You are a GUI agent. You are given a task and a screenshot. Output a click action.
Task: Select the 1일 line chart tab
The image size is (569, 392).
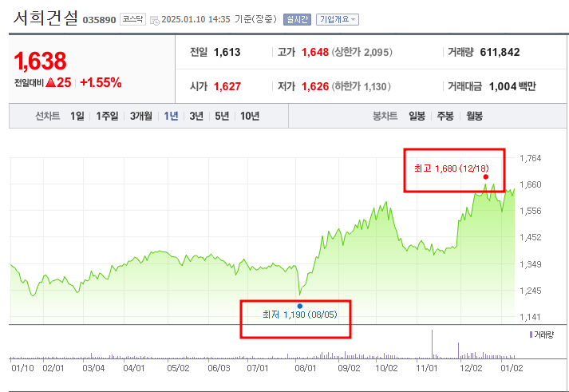(77, 116)
